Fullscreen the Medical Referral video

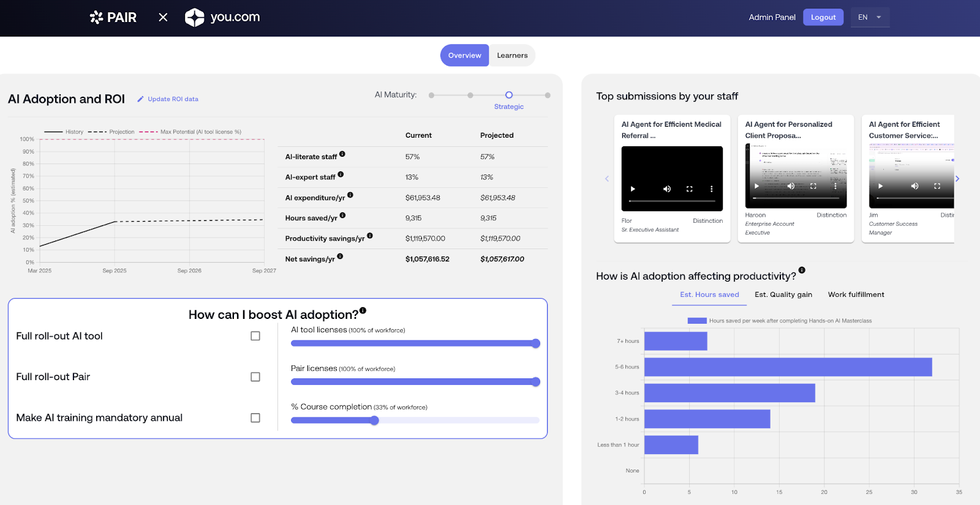coord(689,189)
